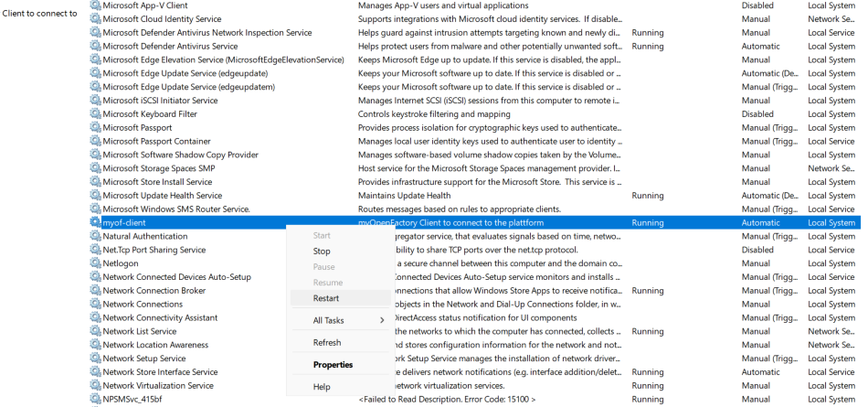Viewport: 868px width, 407px height.
Task: Click gear icon of Network List Service
Action: [96, 332]
